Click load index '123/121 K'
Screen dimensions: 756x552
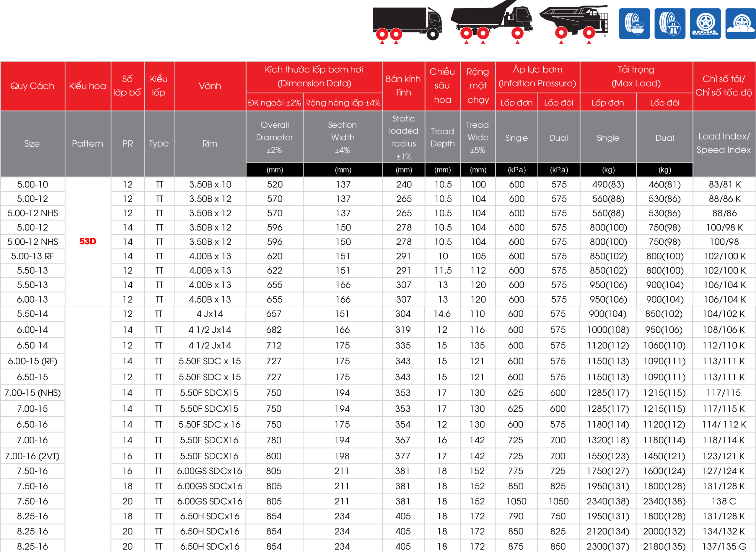[x=724, y=456]
